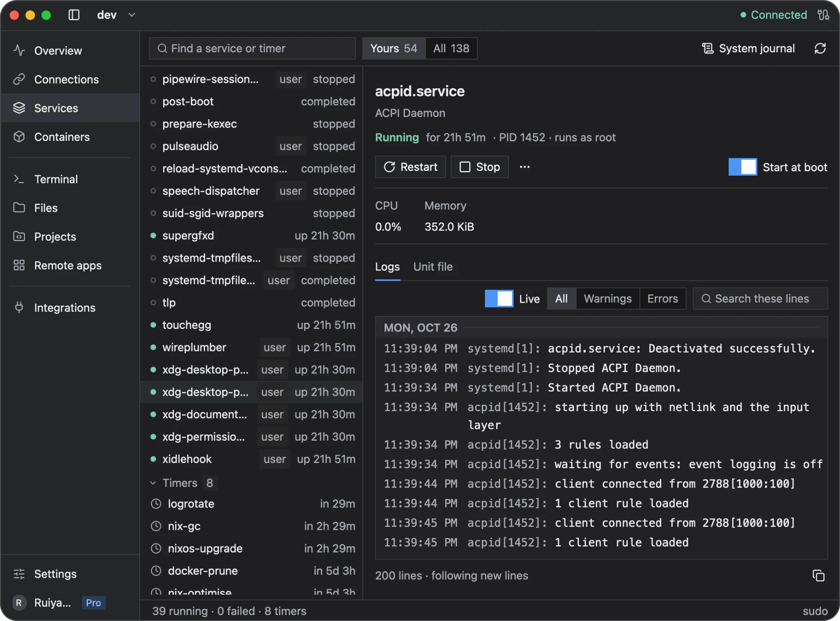Click the refresh services icon
The height and width of the screenshot is (621, 840).
(820, 48)
